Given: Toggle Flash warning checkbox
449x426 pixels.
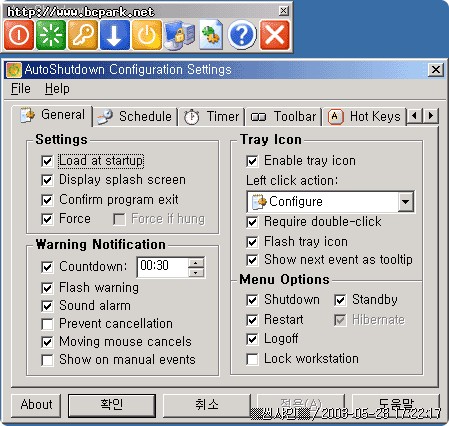Looking at the screenshot, I should click(x=47, y=288).
